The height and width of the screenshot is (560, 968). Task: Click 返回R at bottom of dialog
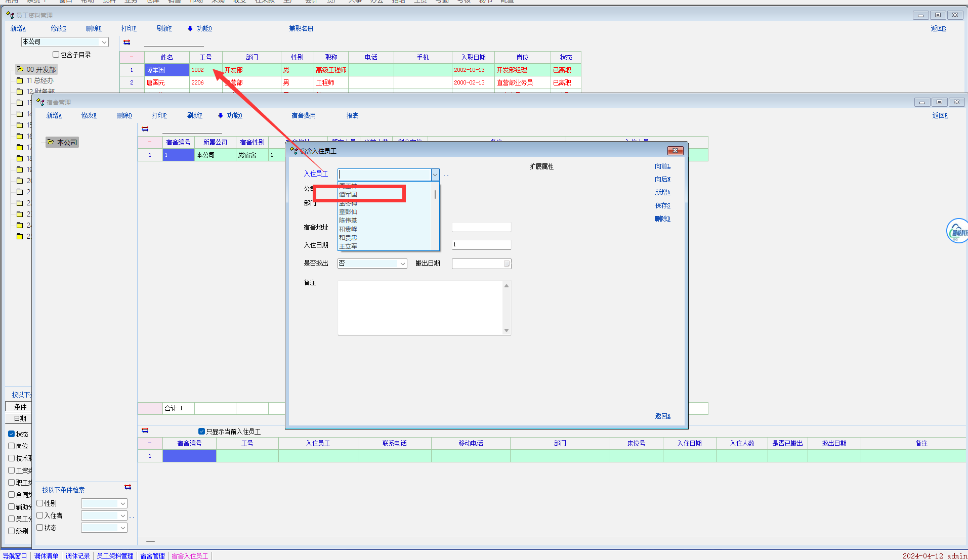pos(662,416)
